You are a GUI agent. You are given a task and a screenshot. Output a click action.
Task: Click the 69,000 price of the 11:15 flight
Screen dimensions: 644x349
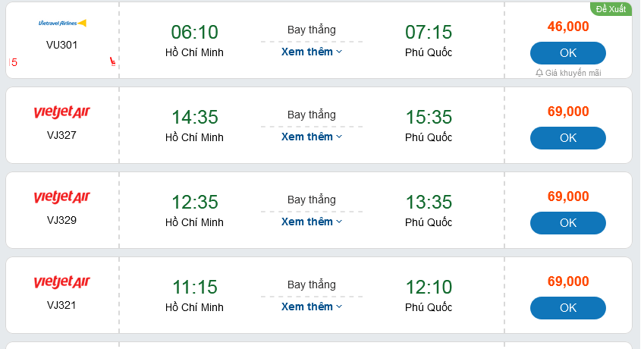568,281
